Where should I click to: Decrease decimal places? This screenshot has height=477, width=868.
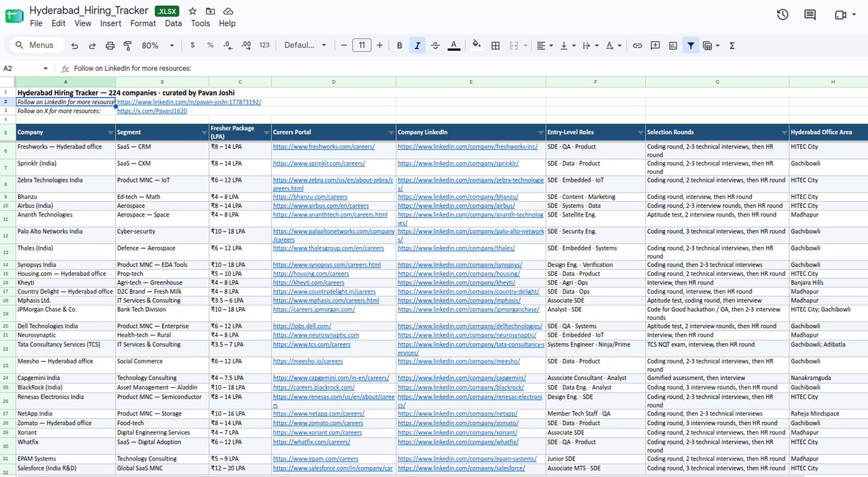(227, 45)
